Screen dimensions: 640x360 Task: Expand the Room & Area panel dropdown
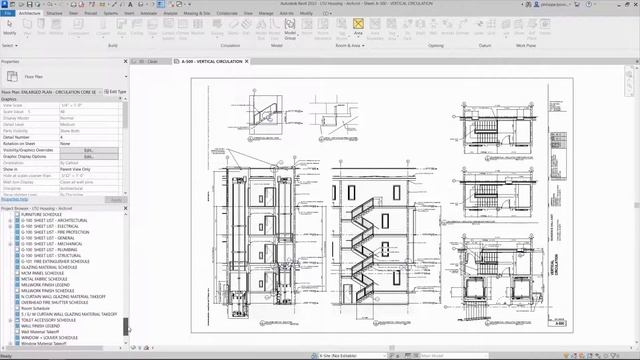point(363,46)
